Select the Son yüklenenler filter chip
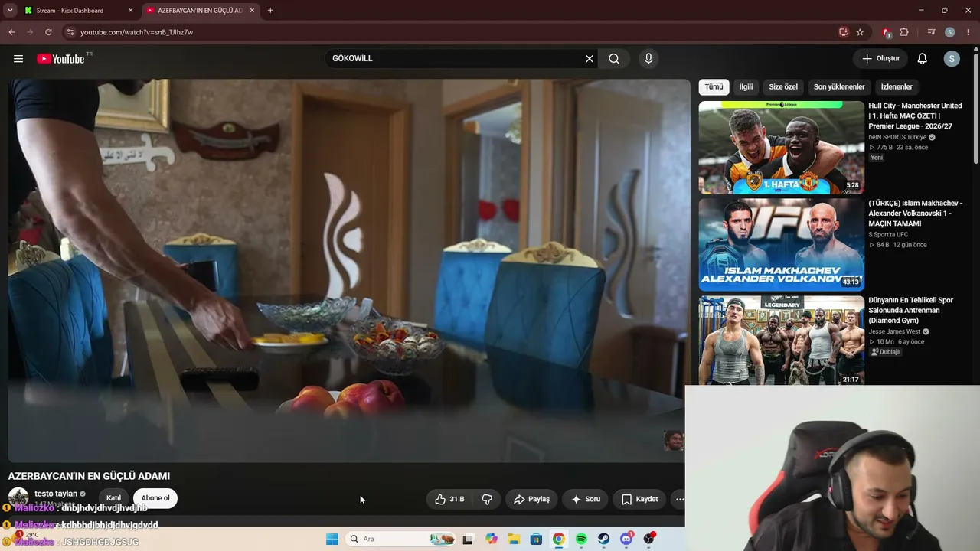 [x=839, y=87]
